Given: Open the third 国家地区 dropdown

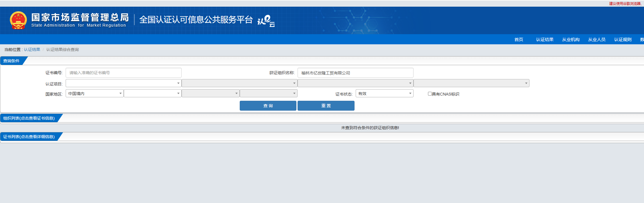Looking at the screenshot, I should (x=211, y=93).
